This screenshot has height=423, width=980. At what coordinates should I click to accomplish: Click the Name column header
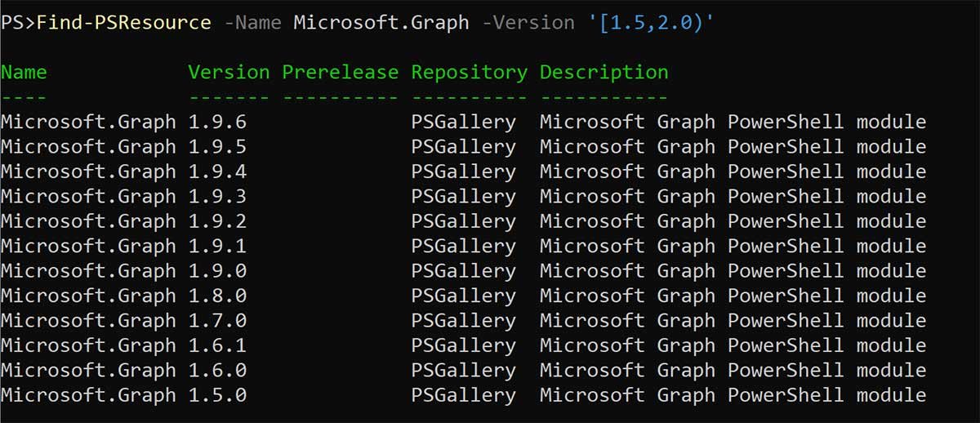pos(24,72)
